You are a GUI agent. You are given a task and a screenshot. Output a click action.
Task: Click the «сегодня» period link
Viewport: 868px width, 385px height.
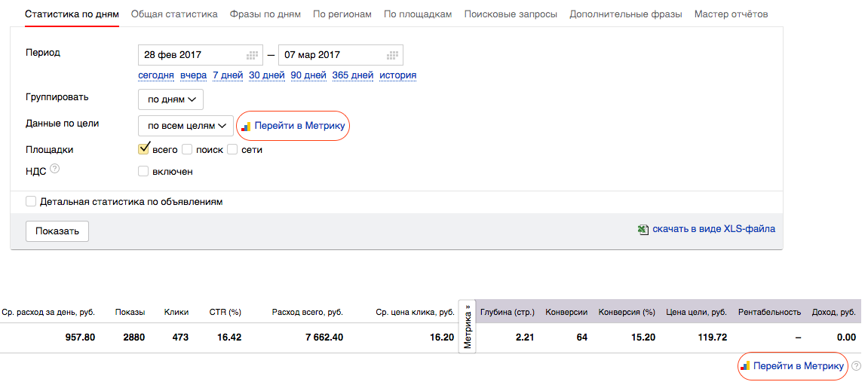[x=156, y=75]
